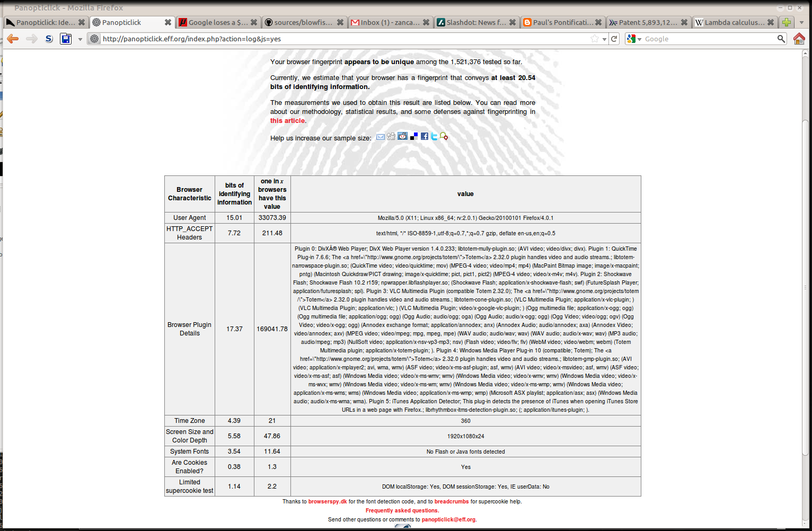
Task: Open the URL bar history dropdown
Action: (x=604, y=39)
